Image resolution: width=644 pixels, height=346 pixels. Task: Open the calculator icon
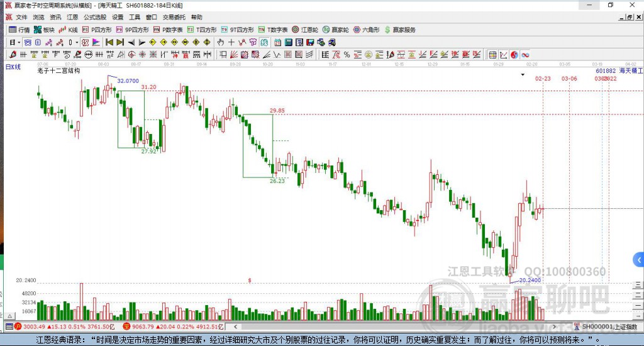pos(288,42)
